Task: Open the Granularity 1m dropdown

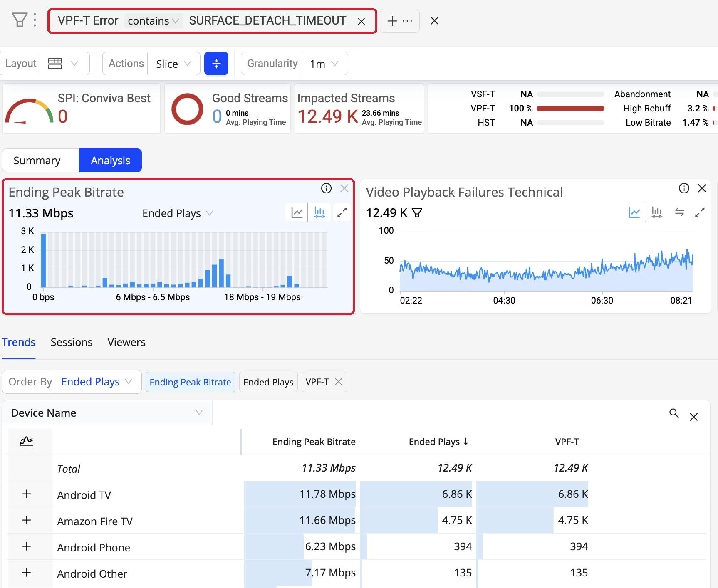Action: click(324, 64)
